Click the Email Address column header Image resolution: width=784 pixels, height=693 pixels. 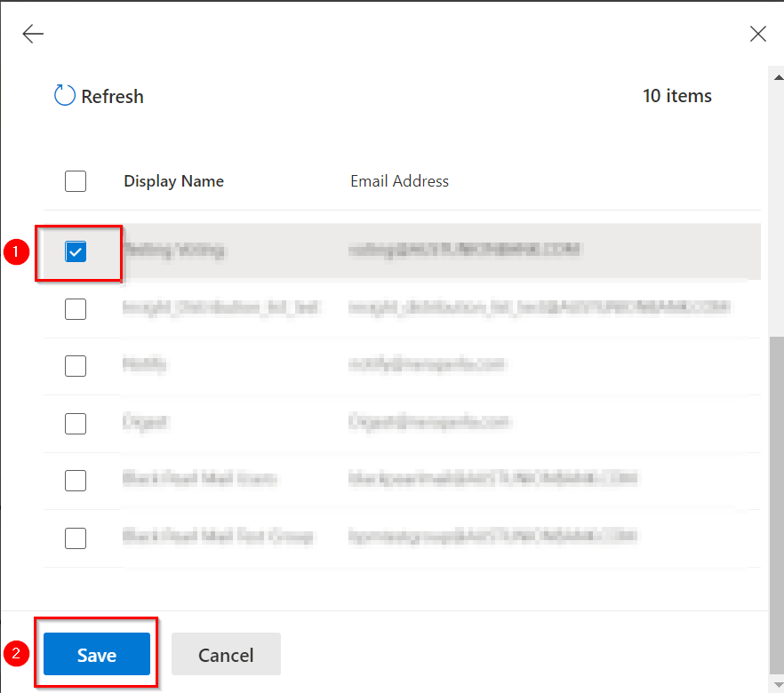(x=399, y=181)
